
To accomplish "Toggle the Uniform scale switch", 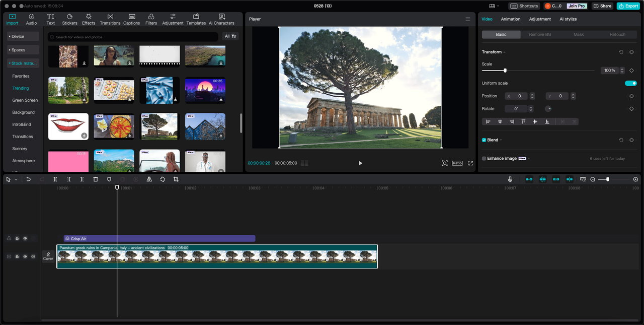I will (631, 83).
